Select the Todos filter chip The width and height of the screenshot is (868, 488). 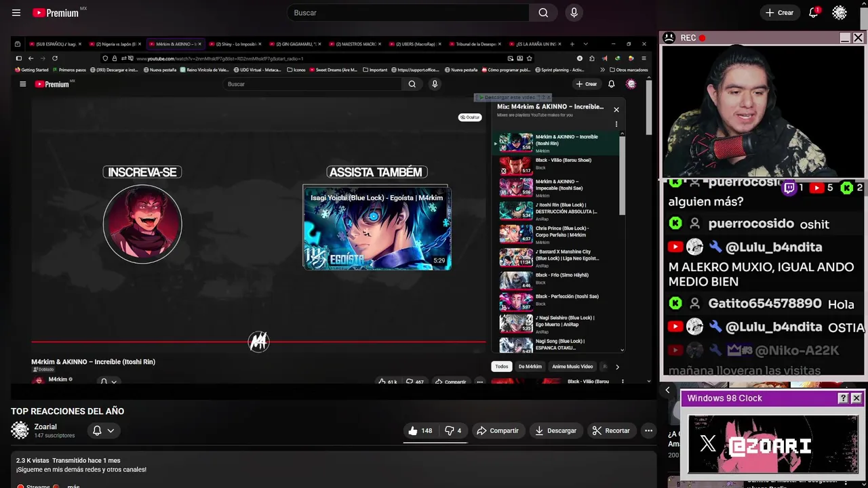pyautogui.click(x=501, y=367)
